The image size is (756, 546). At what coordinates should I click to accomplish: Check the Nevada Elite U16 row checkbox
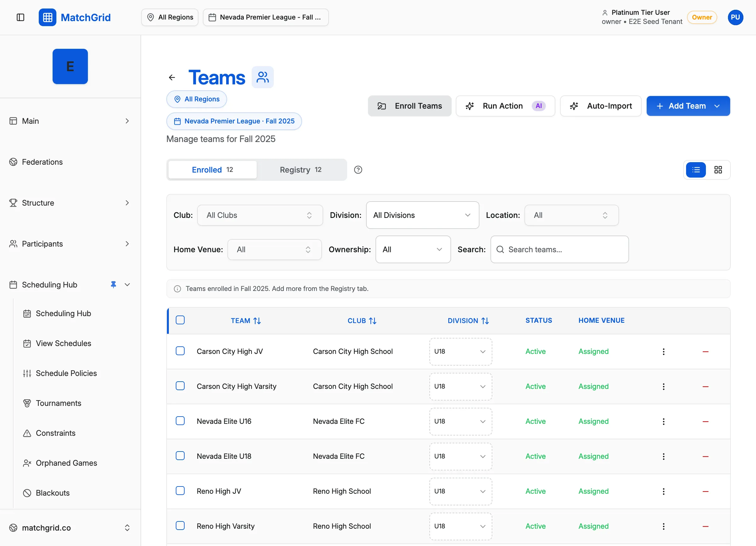pyautogui.click(x=180, y=421)
